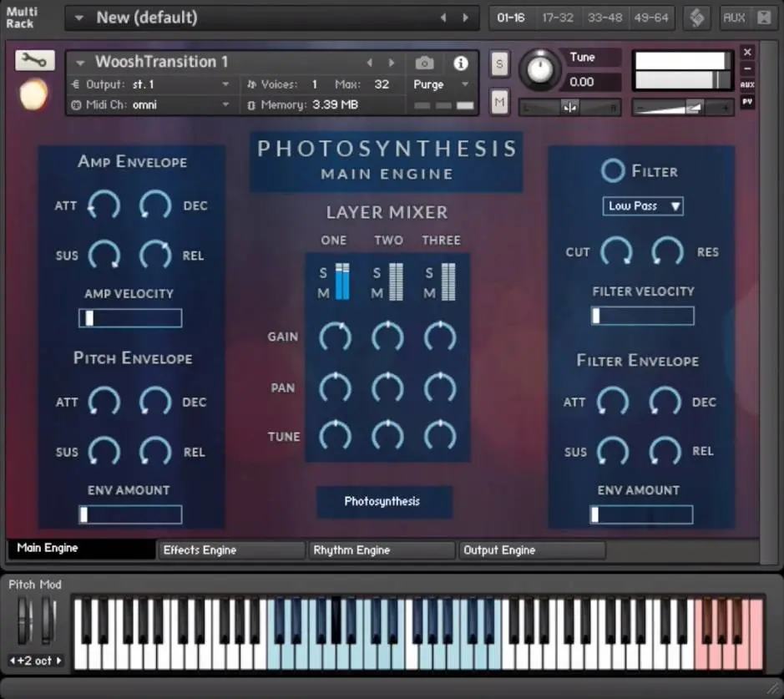Click the Pitch wheel

click(24, 620)
